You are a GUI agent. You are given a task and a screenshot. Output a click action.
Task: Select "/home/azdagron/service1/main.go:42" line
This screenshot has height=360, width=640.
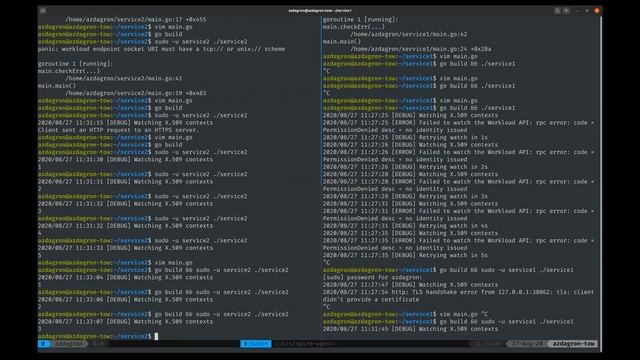point(409,34)
